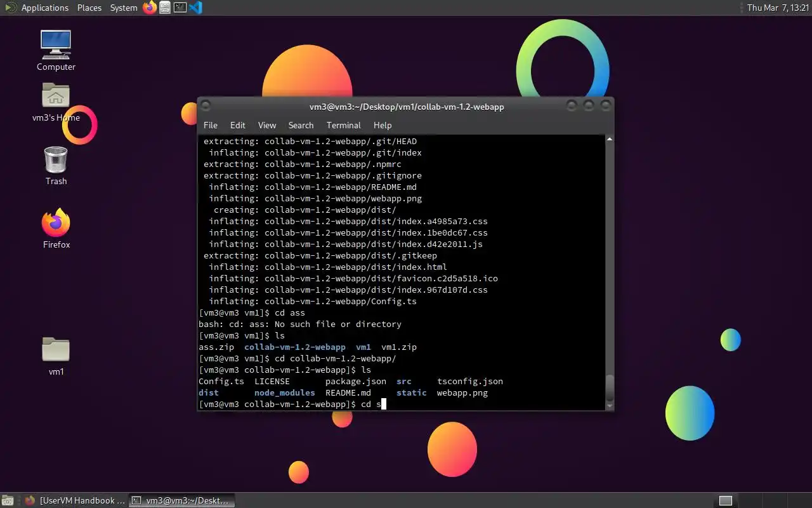Click the 'index.a4985a73.css' line
Viewport: 812px width, 508px height.
(x=348, y=221)
